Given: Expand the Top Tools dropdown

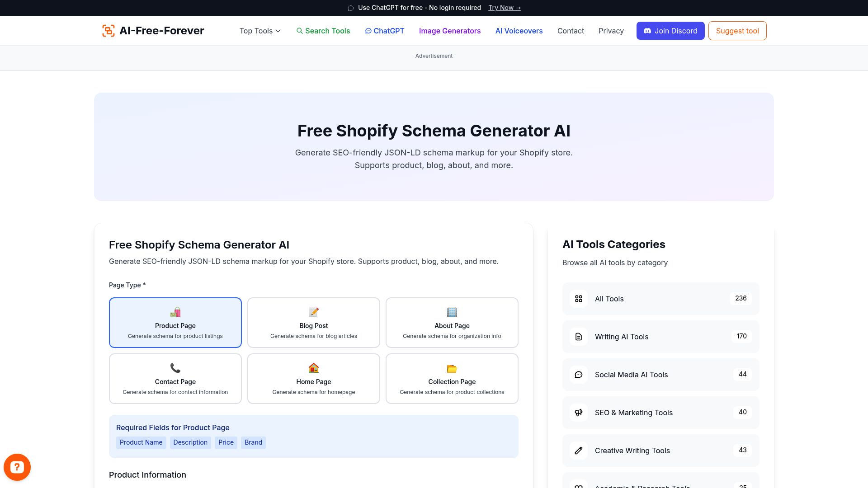Looking at the screenshot, I should 259,31.
